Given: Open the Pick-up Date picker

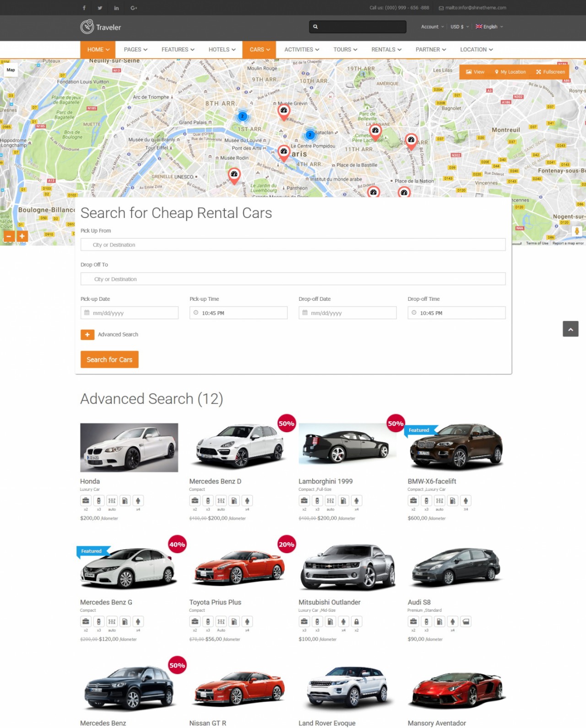Looking at the screenshot, I should (130, 313).
